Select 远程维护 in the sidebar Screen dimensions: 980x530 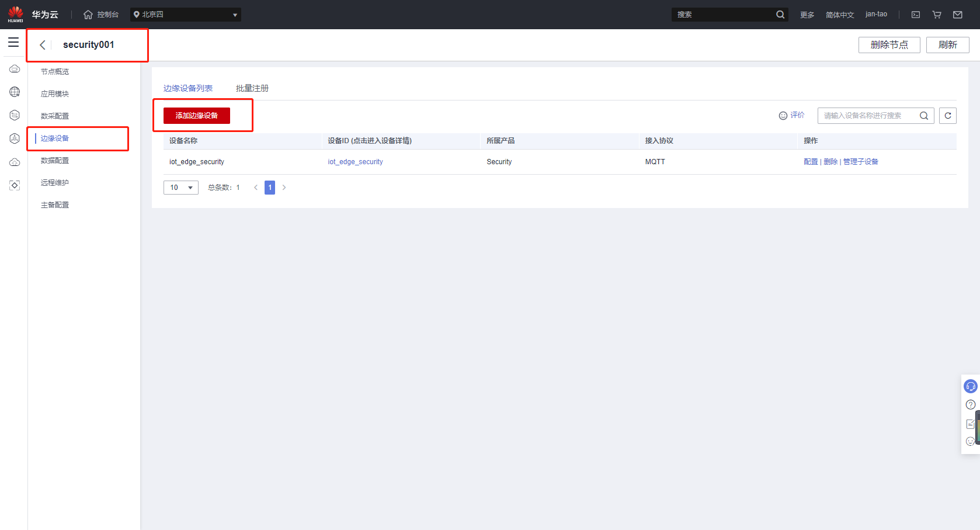coord(55,183)
